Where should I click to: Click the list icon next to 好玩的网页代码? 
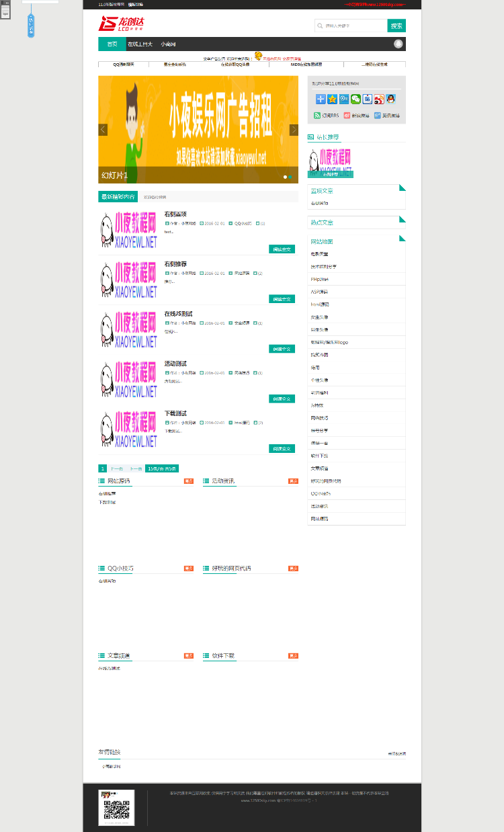click(206, 569)
